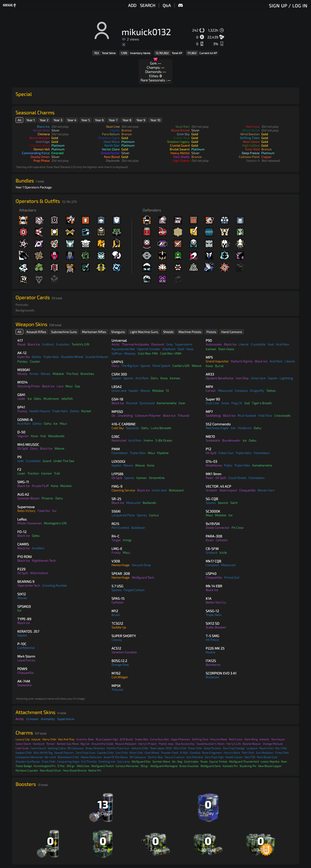Switch to Light Machine Guns tab
The image size is (311, 868).
(x=144, y=332)
